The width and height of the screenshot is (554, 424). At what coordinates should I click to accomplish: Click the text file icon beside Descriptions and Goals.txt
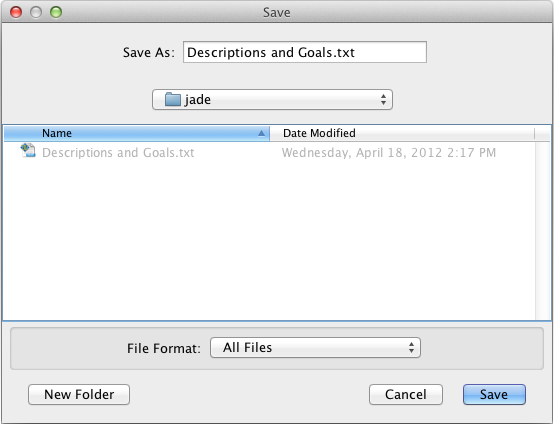tap(28, 151)
